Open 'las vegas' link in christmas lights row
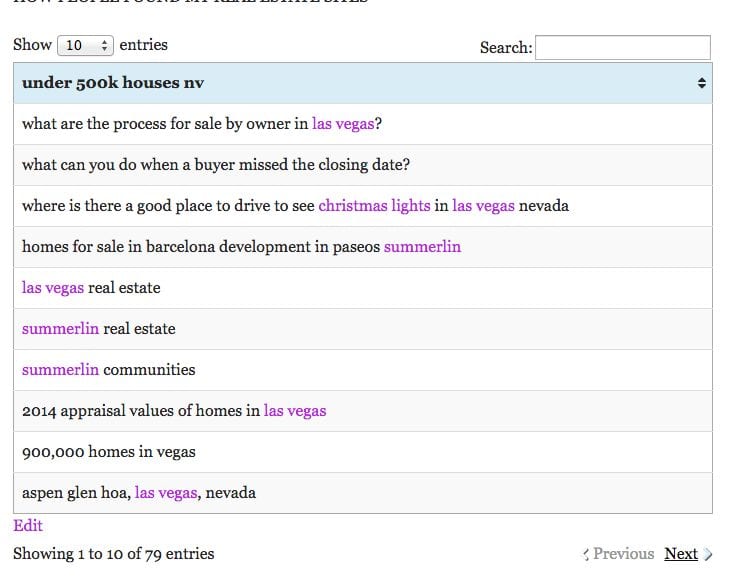Viewport: 734px width, 581px height. tap(483, 206)
